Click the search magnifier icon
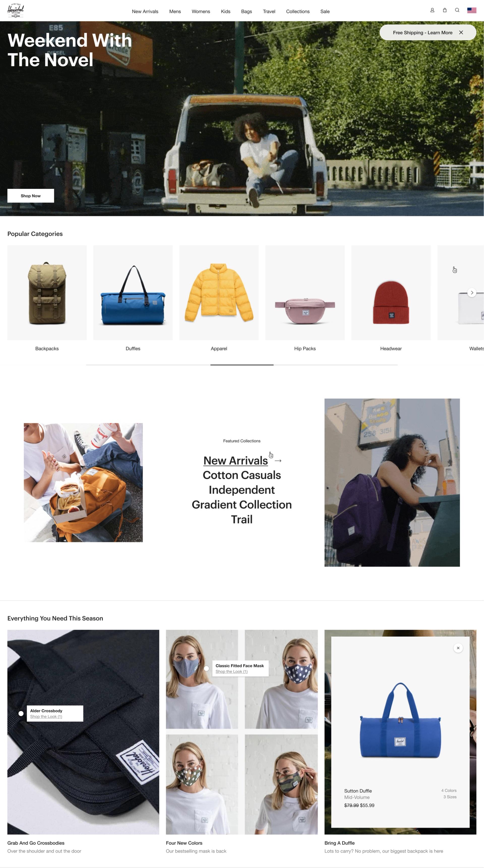The image size is (484, 868). (x=457, y=10)
